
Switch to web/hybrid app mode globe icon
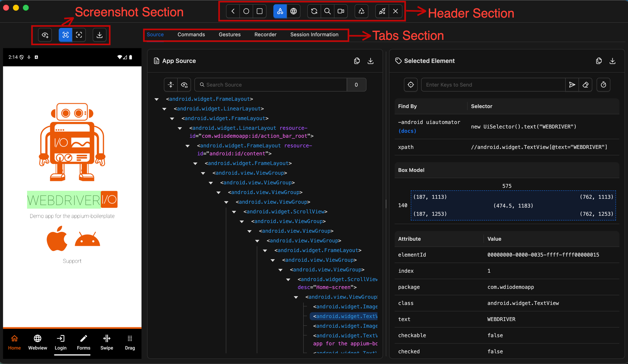pyautogui.click(x=294, y=11)
